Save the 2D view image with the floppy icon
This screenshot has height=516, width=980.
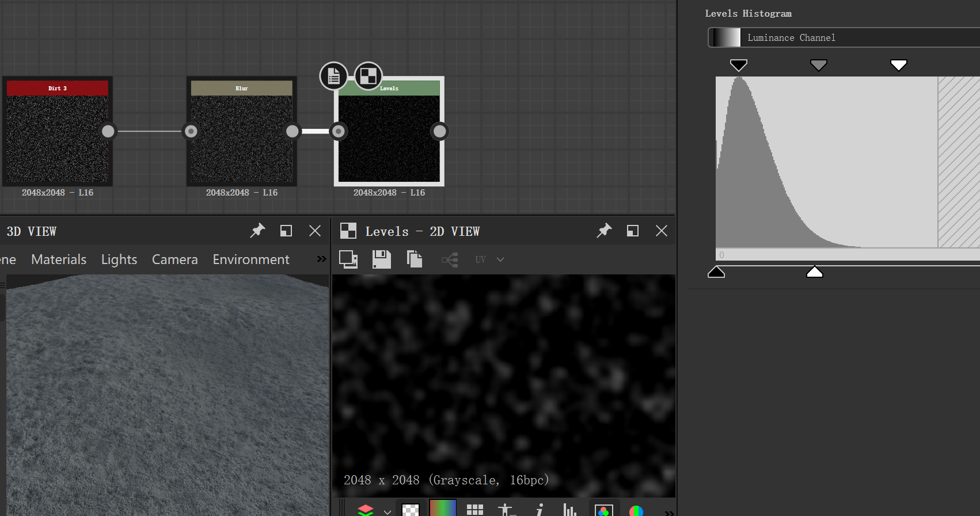(382, 259)
